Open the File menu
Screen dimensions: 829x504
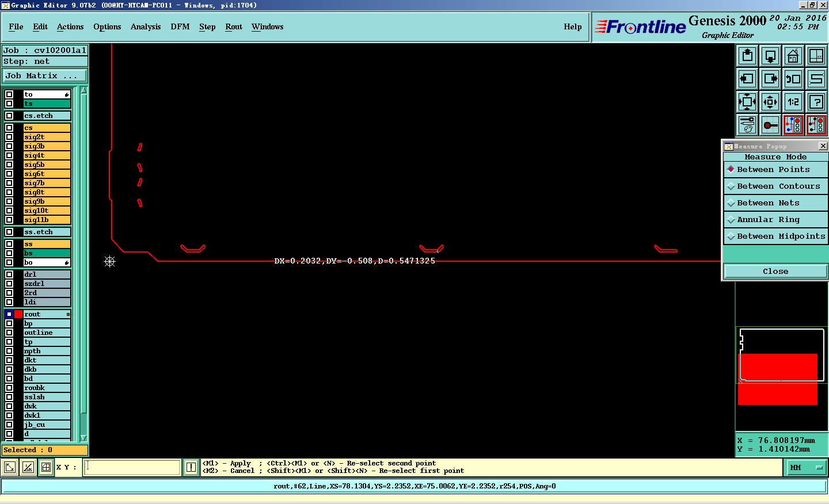click(16, 26)
